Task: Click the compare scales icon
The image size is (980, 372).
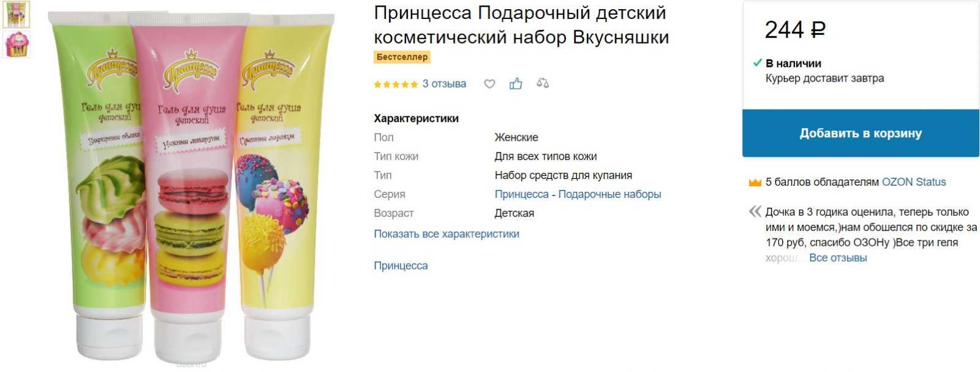Action: coord(543,83)
